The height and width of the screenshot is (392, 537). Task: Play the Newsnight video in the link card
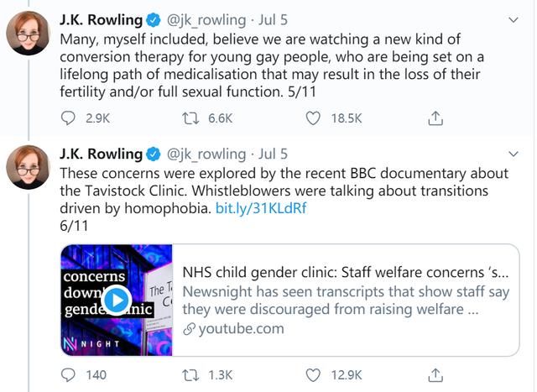[x=116, y=300]
